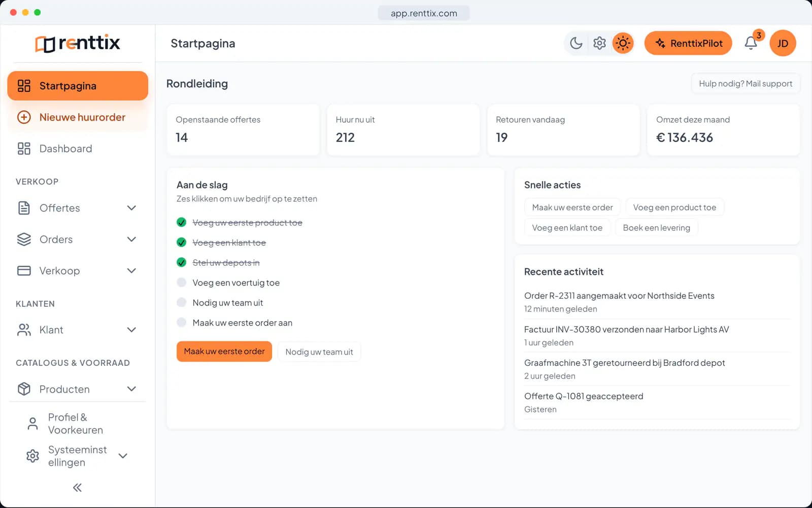812x508 pixels.
Task: Click the Nieuwe huurorder plus icon
Action: click(x=24, y=117)
